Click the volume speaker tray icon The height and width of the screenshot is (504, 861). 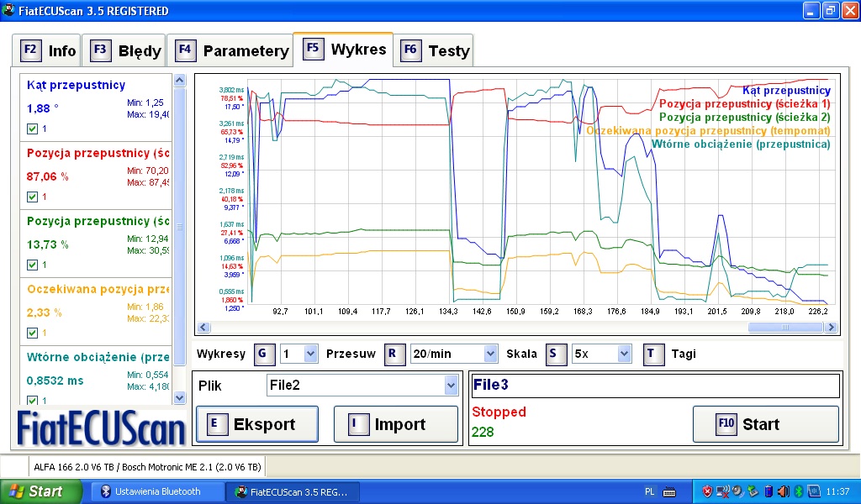[x=783, y=491]
